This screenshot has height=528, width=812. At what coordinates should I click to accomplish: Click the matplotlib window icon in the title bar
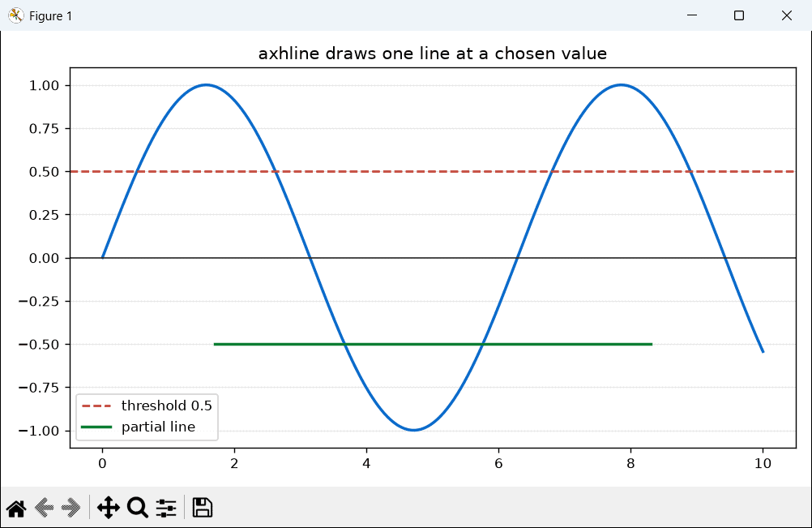[16, 15]
